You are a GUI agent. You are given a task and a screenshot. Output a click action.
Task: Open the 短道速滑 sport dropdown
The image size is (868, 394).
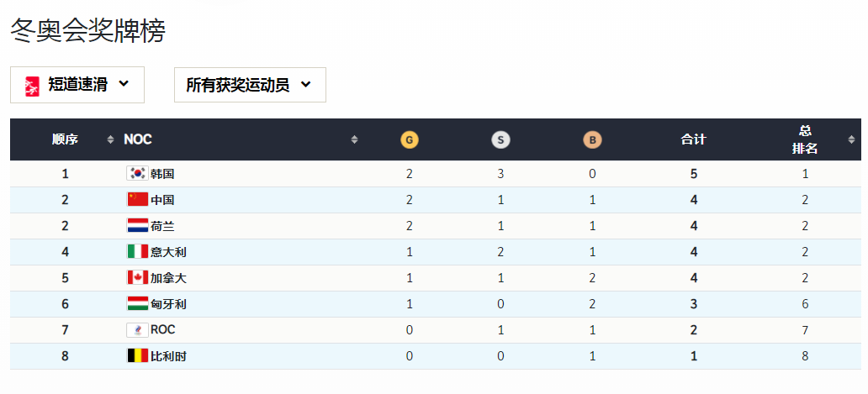pyautogui.click(x=77, y=85)
